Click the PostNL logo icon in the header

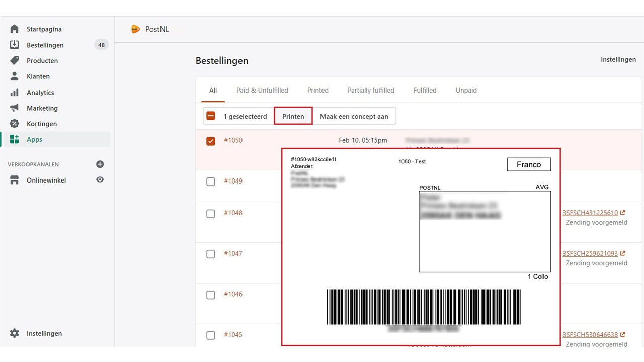[x=135, y=29]
